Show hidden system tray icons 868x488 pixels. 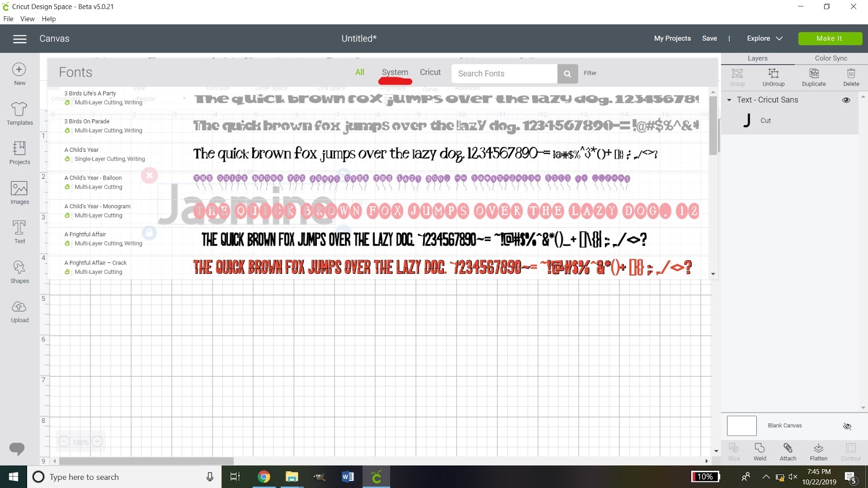(x=766, y=477)
